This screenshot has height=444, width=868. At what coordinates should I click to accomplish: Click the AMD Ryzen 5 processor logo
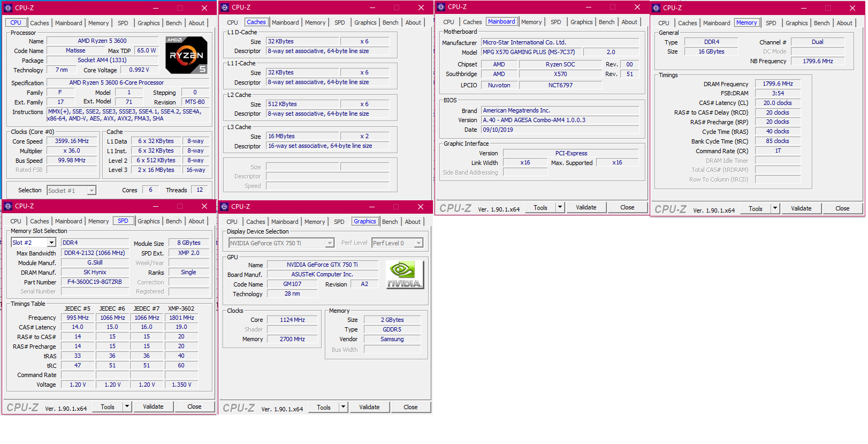186,55
